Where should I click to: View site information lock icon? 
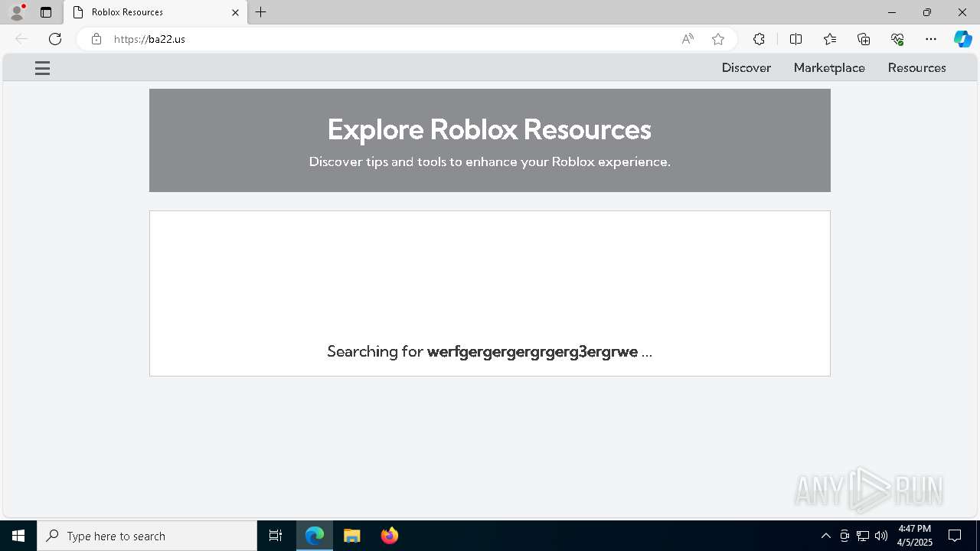pyautogui.click(x=96, y=39)
